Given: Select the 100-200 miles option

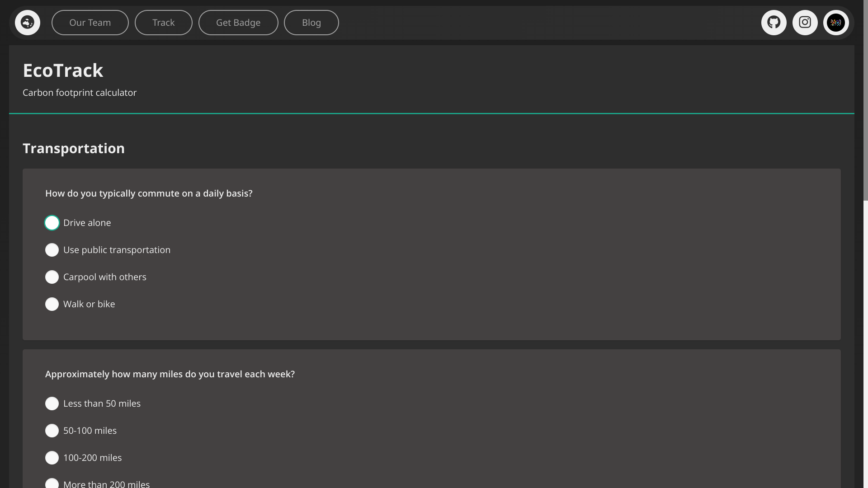Looking at the screenshot, I should click(x=52, y=458).
